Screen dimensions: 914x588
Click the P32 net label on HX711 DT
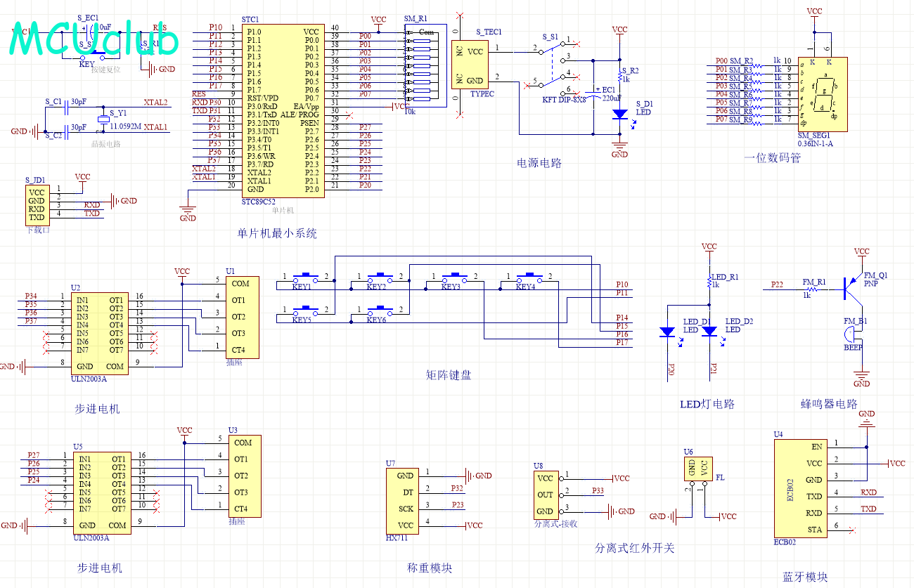457,488
